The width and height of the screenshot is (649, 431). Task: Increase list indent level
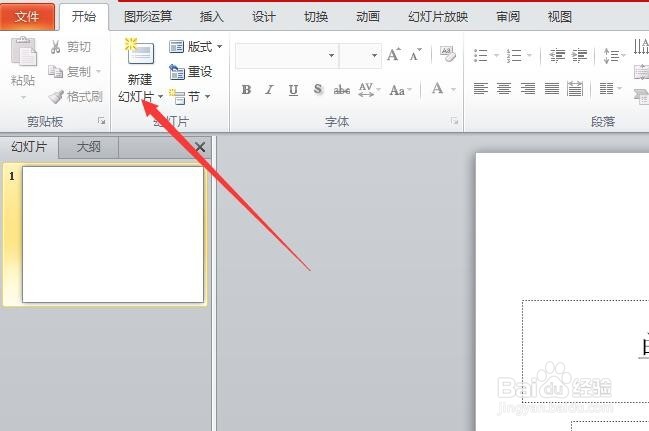tap(579, 55)
